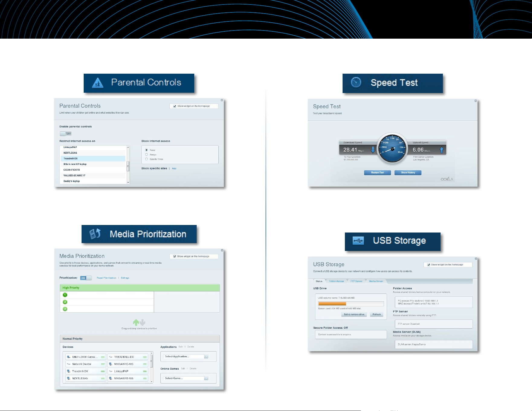The height and width of the screenshot is (411, 532).
Task: Switch on Enable parental controls toggle
Action: coord(66,134)
